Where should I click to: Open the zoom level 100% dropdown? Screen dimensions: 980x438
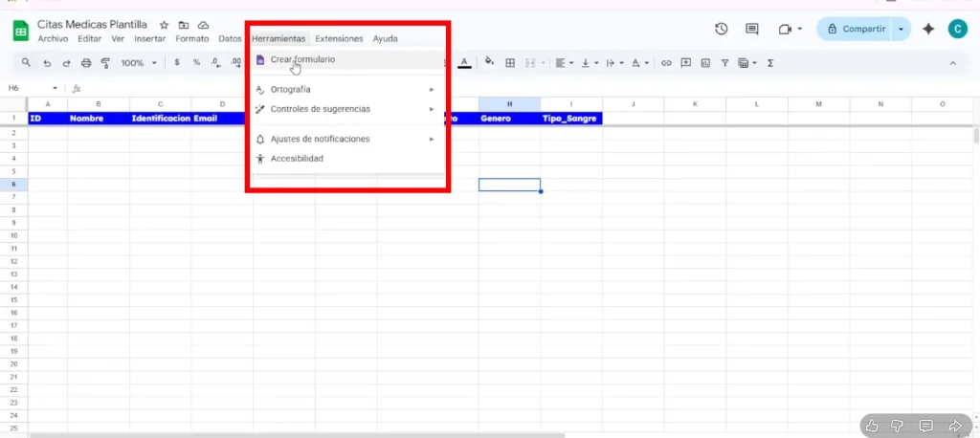tap(139, 63)
